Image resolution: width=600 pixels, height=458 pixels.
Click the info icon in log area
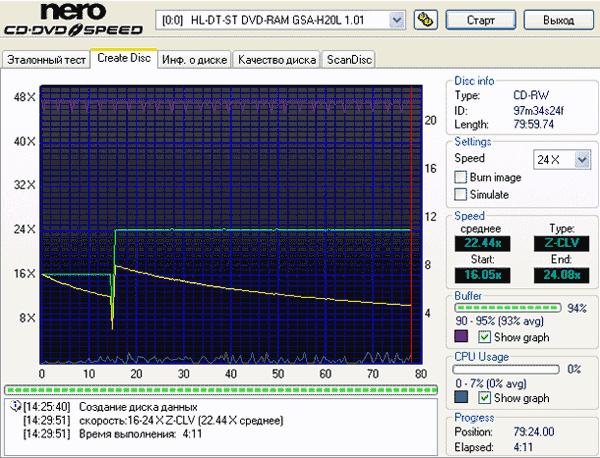point(16,406)
